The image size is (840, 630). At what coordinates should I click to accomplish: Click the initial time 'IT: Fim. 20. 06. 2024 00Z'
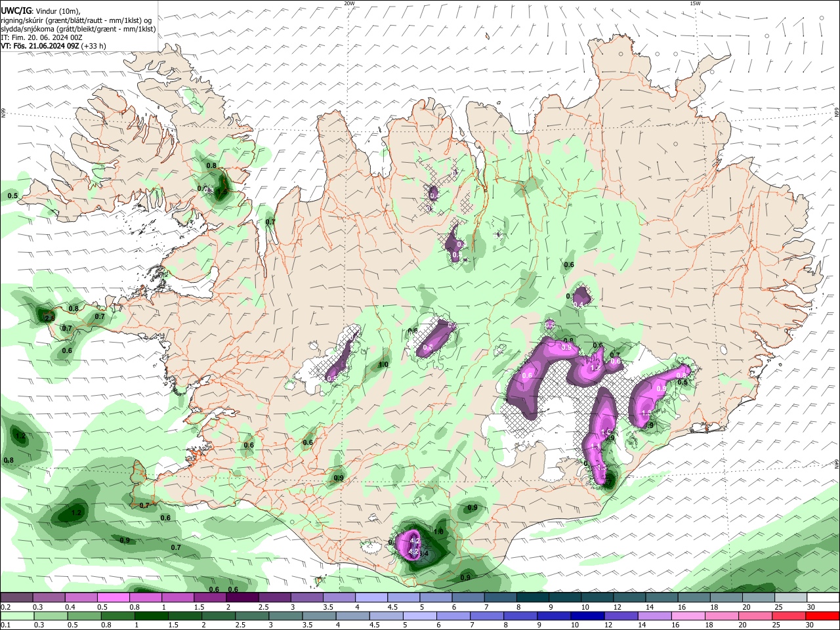point(41,37)
